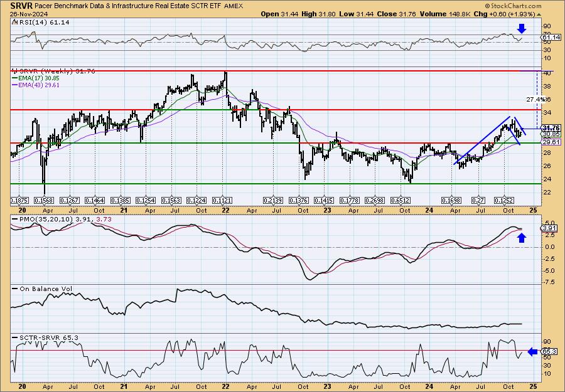Click the 0.1254 volume label
This screenshot has width=565, height=392.
click(x=146, y=200)
